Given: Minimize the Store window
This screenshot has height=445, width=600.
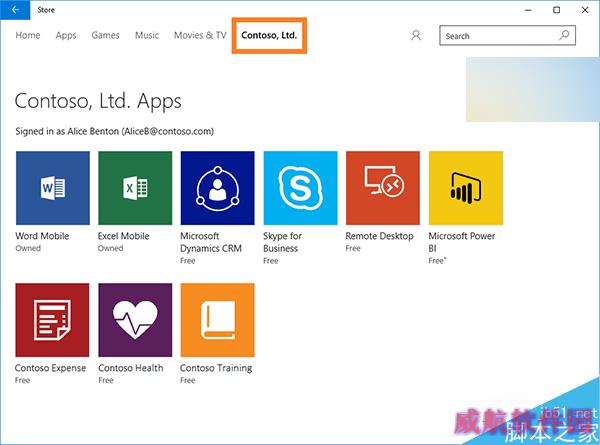Looking at the screenshot, I should (x=528, y=10).
